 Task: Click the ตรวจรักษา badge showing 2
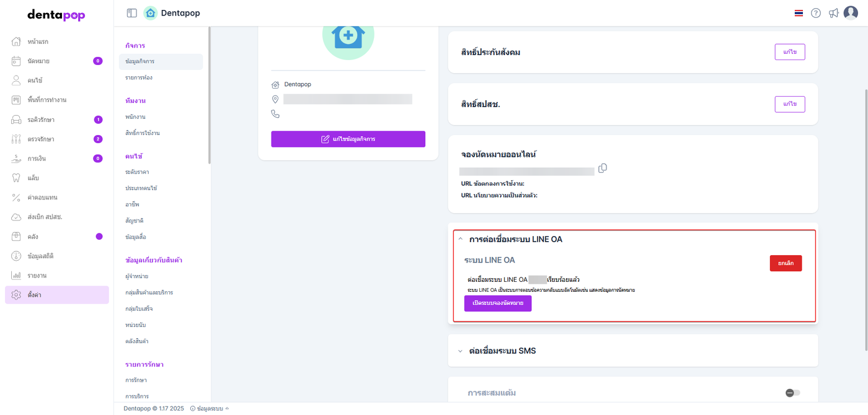(x=97, y=139)
